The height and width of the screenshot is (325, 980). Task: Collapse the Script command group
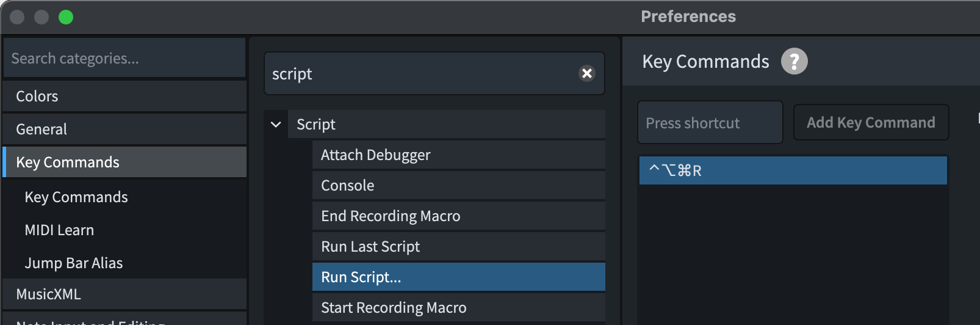[276, 125]
